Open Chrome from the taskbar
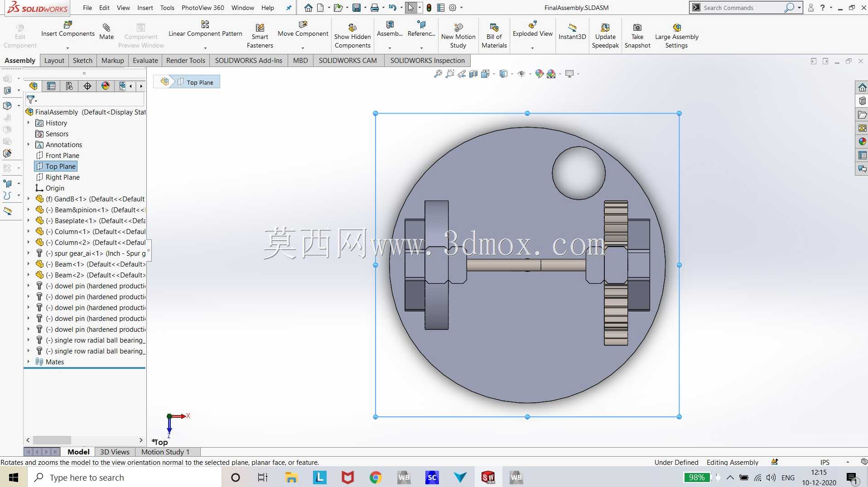868x487 pixels. [376, 477]
